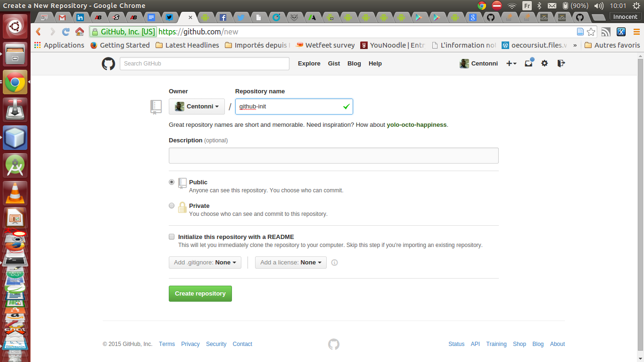Click Chrome's forward arrow
Screen dimensions: 644x362
tap(52, 32)
